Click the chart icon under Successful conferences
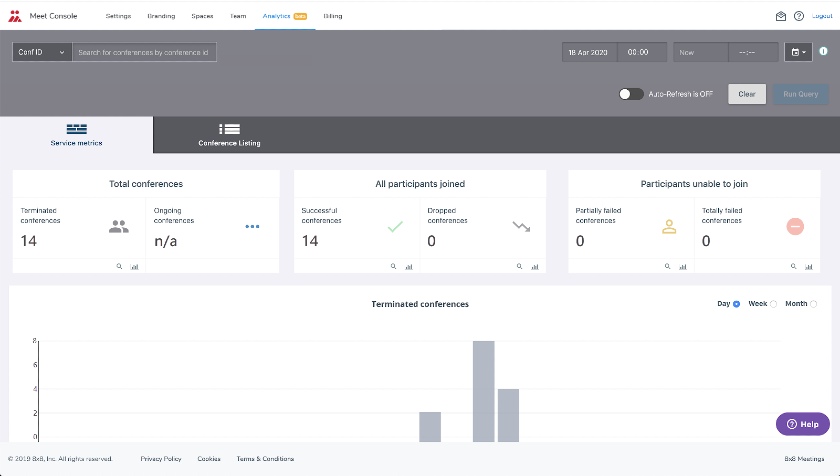 pyautogui.click(x=409, y=266)
